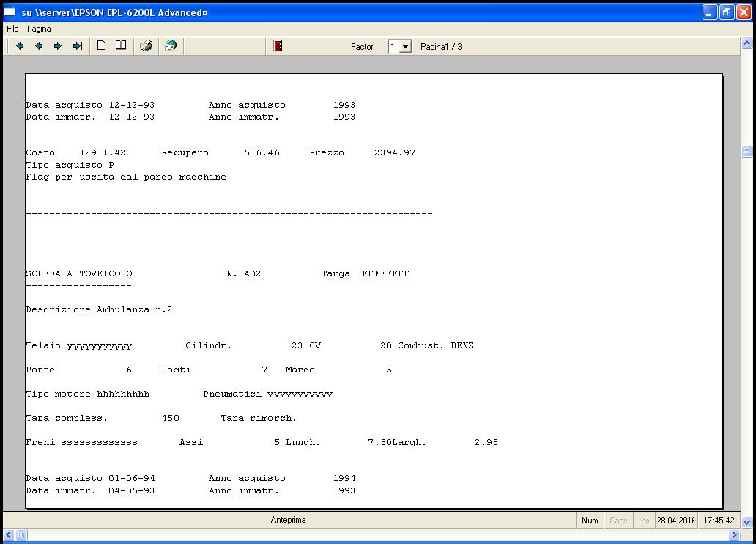756x544 pixels.
Task: Click the Tara compless. value 450
Action: point(171,418)
